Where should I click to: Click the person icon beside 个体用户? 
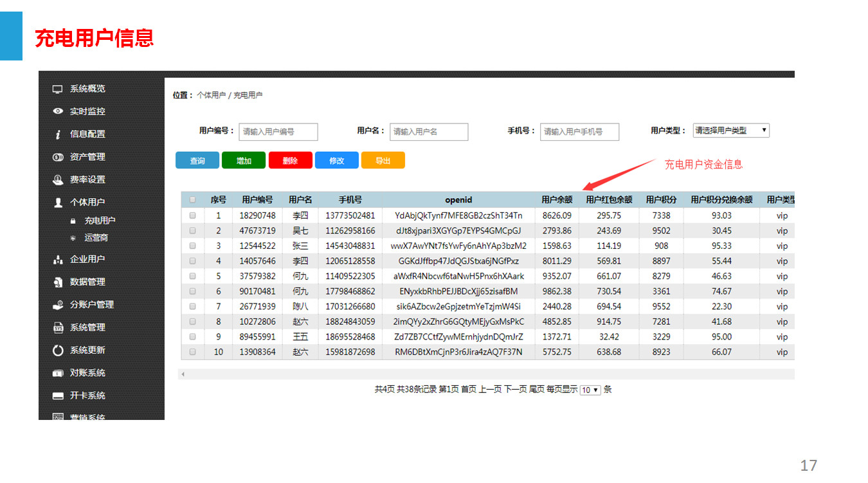[x=58, y=202]
